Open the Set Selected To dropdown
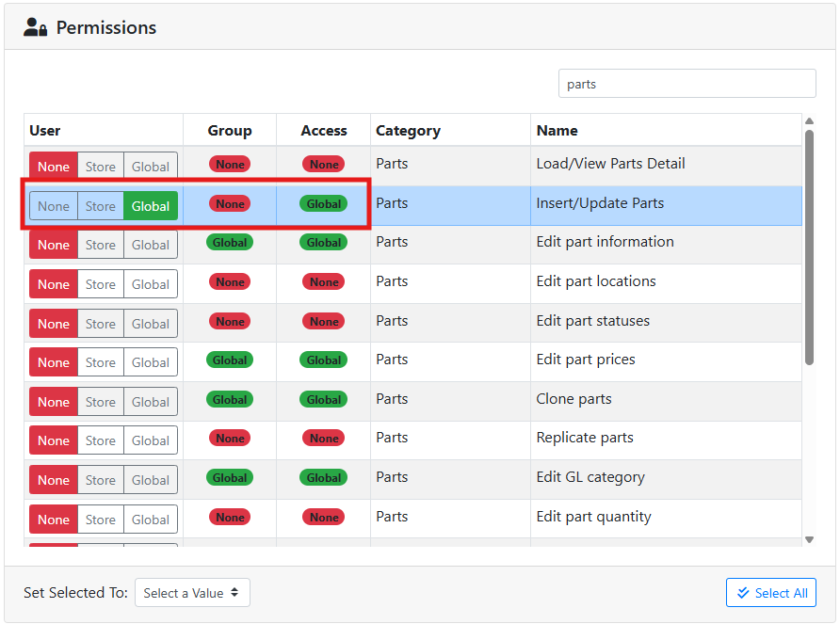 point(192,593)
